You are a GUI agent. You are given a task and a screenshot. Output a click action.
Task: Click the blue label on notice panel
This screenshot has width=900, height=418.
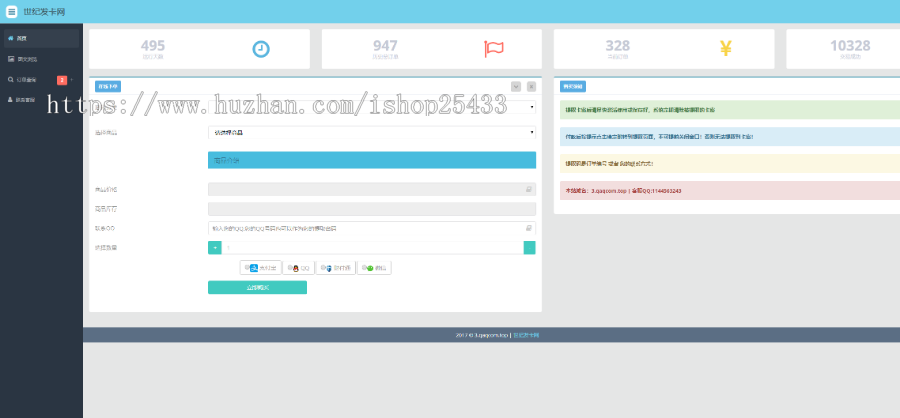(x=573, y=87)
